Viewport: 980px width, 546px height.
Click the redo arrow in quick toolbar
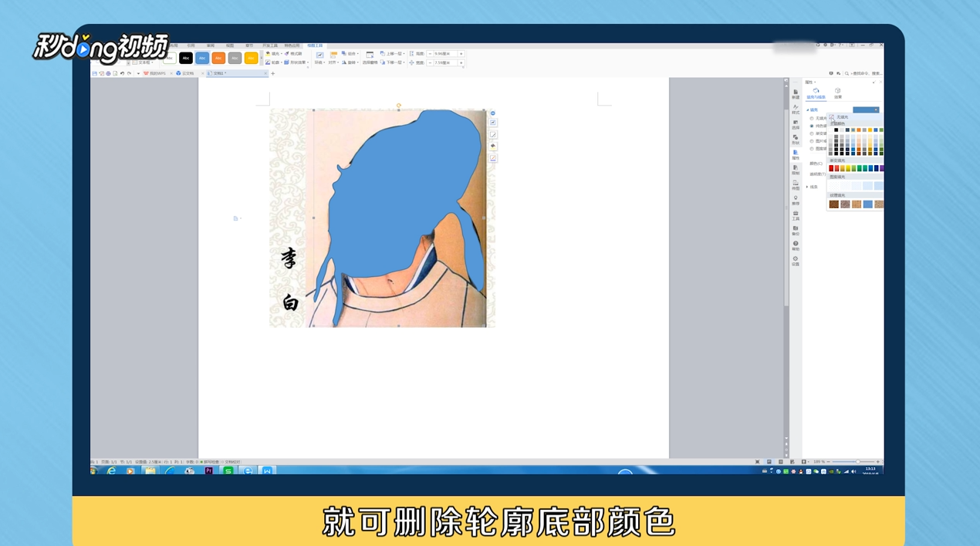coord(129,73)
